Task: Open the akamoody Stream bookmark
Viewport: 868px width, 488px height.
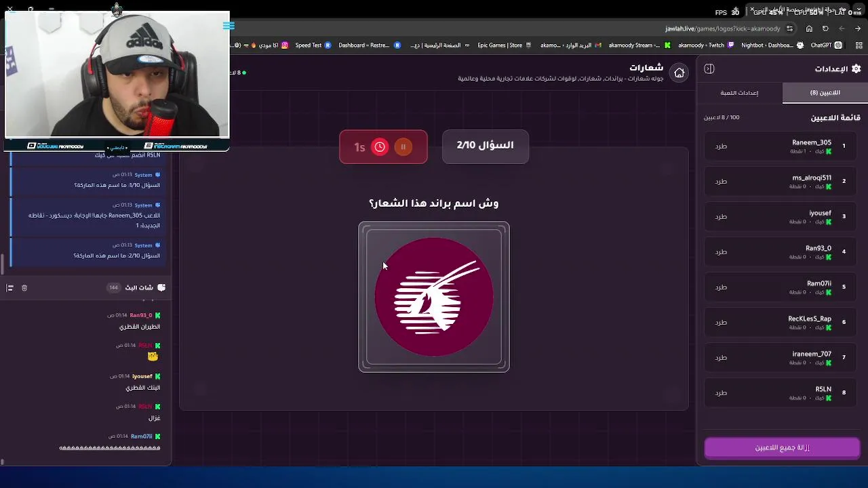Action: tap(639, 45)
